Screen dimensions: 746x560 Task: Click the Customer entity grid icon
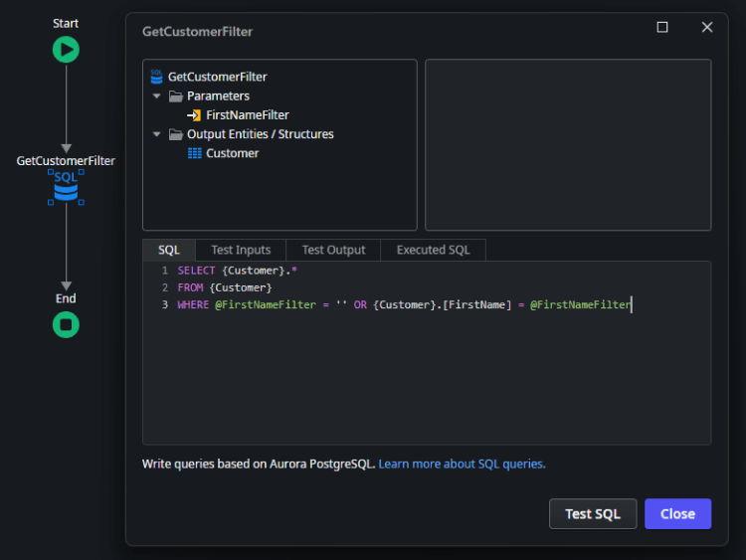tap(194, 153)
